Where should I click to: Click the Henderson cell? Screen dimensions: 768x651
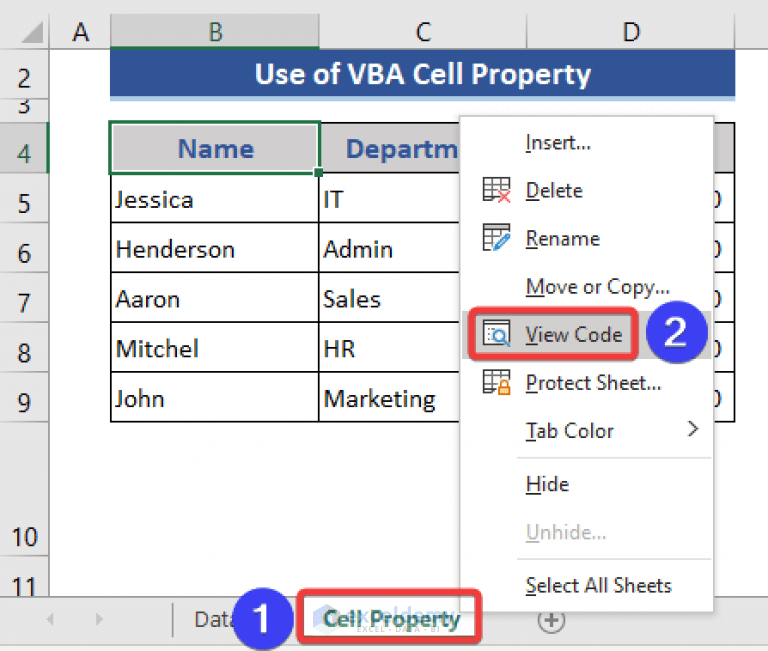215,248
